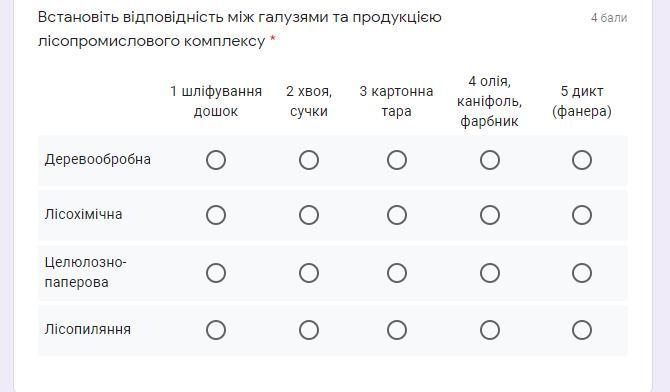Check Деревообробна radio for 4 олія, каніфоль, фарбник
The height and width of the screenshot is (392, 670).
490,160
